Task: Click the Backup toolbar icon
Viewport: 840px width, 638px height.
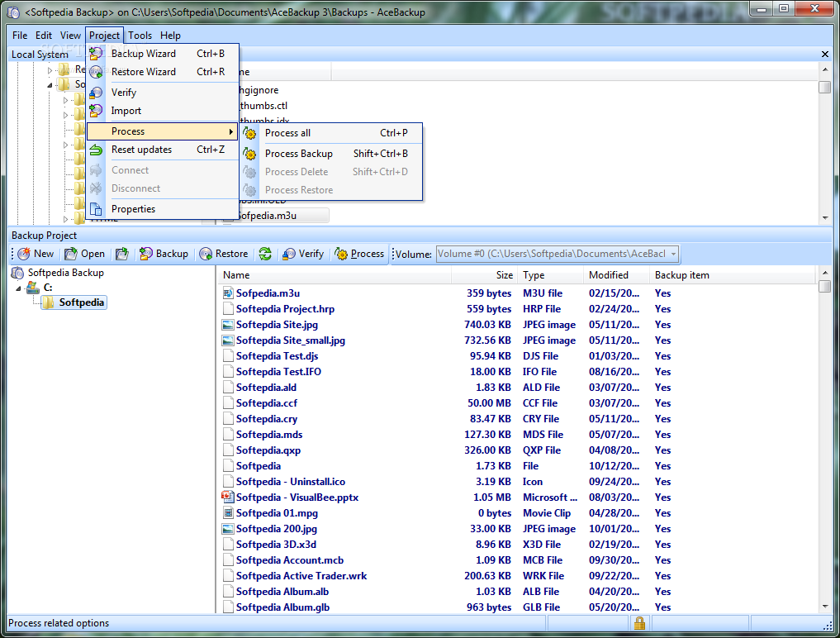Action: 145,254
